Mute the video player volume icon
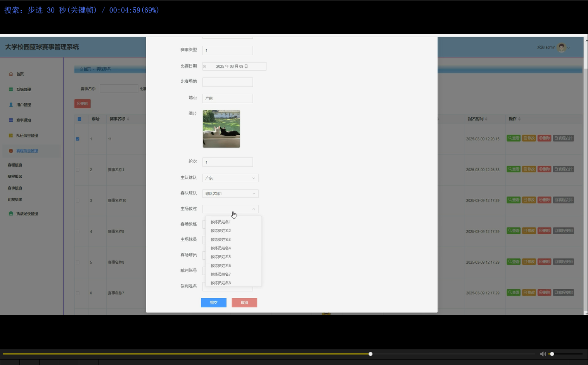The width and height of the screenshot is (588, 365). [x=543, y=354]
